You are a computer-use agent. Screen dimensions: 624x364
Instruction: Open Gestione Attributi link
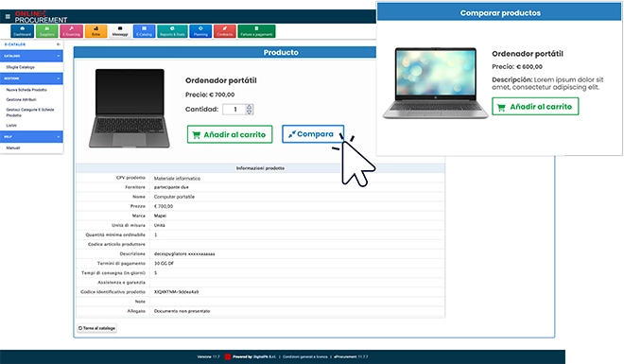point(21,99)
